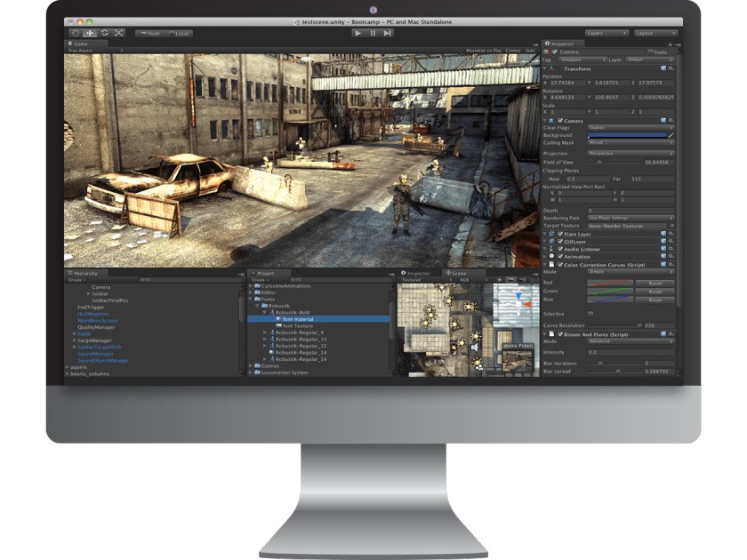Click the Step frame button
The width and height of the screenshot is (747, 560).
click(x=388, y=34)
